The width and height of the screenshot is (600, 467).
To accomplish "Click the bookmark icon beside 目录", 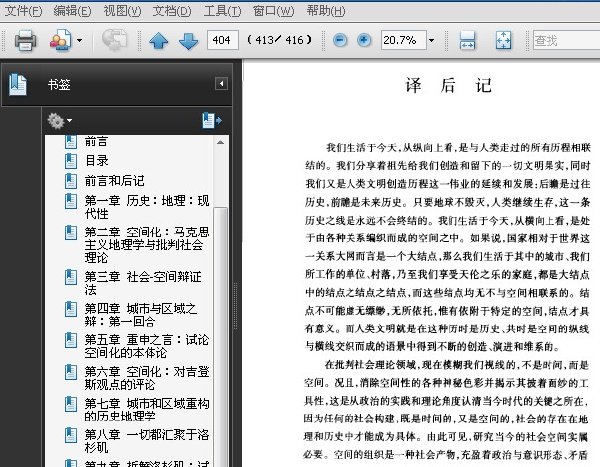I will click(71, 161).
